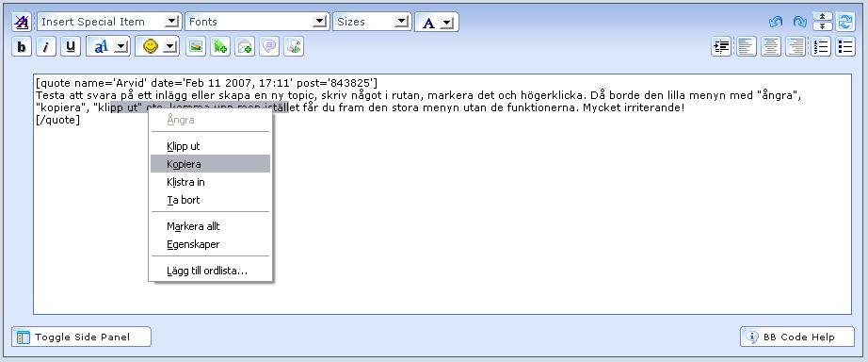
Task: Click the remove formatting icon
Action: (22, 22)
